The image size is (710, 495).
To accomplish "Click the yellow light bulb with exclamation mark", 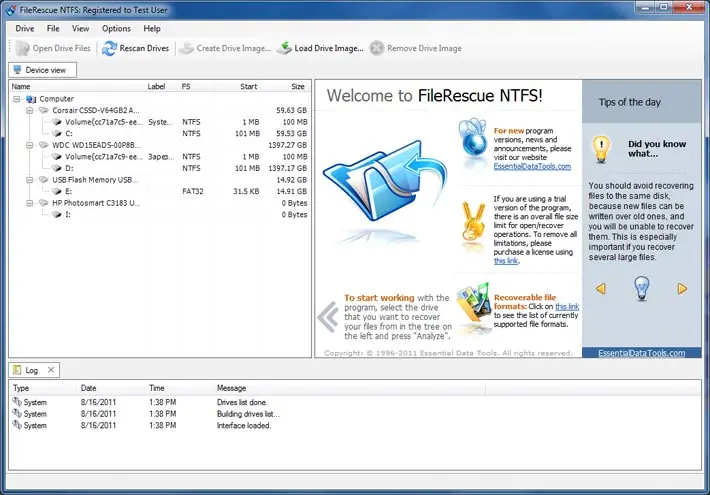I will [x=601, y=149].
